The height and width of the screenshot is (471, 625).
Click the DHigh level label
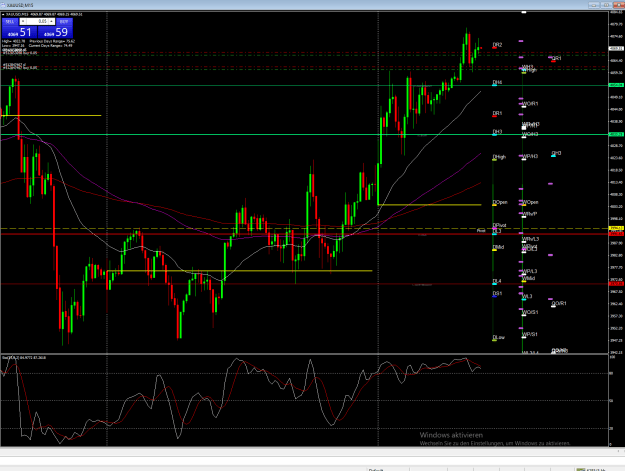(499, 157)
